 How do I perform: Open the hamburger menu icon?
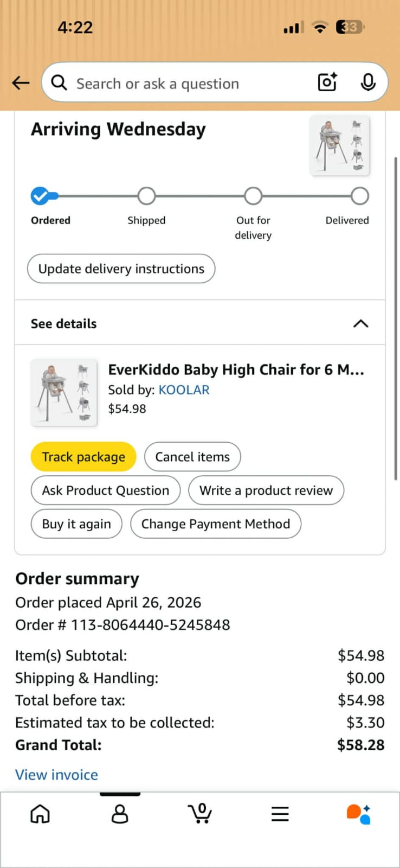click(x=280, y=814)
